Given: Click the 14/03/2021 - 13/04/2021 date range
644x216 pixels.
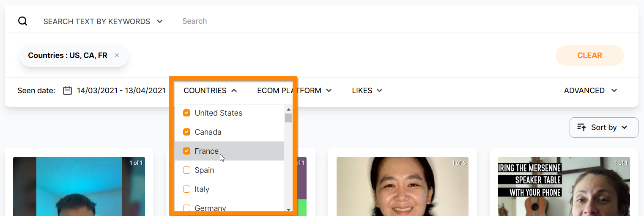Looking at the screenshot, I should tap(121, 91).
